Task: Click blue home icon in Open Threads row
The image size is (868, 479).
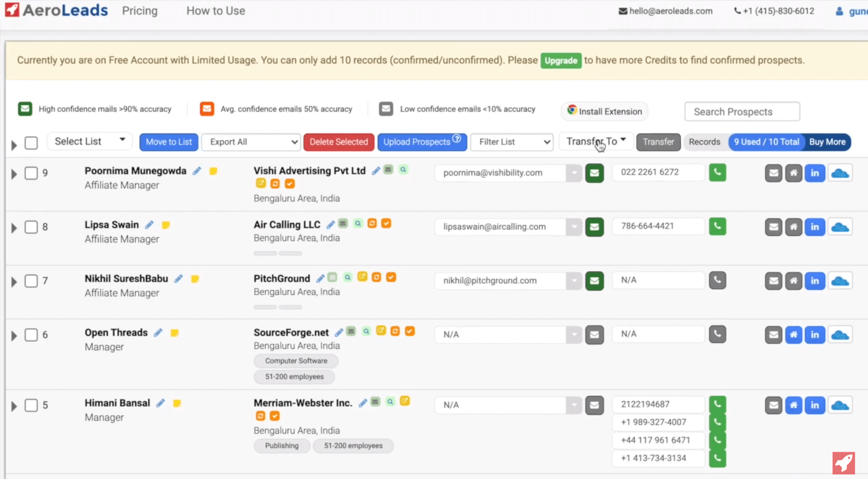Action: [794, 335]
